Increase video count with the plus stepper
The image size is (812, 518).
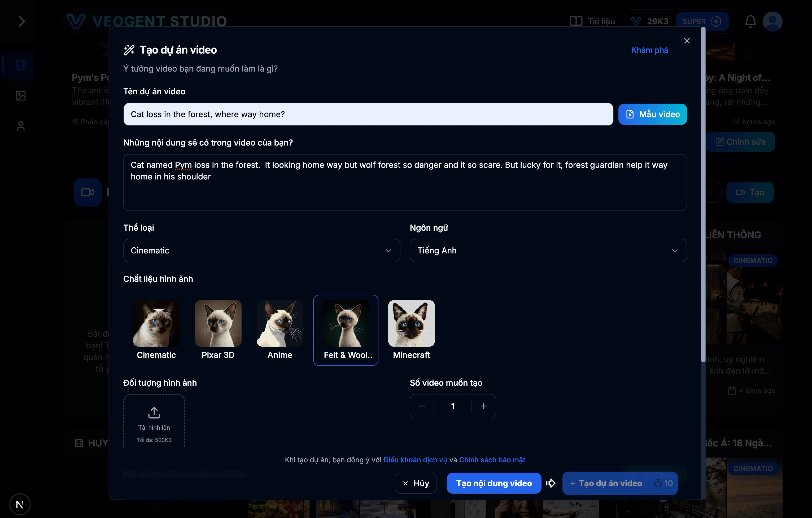click(x=483, y=406)
